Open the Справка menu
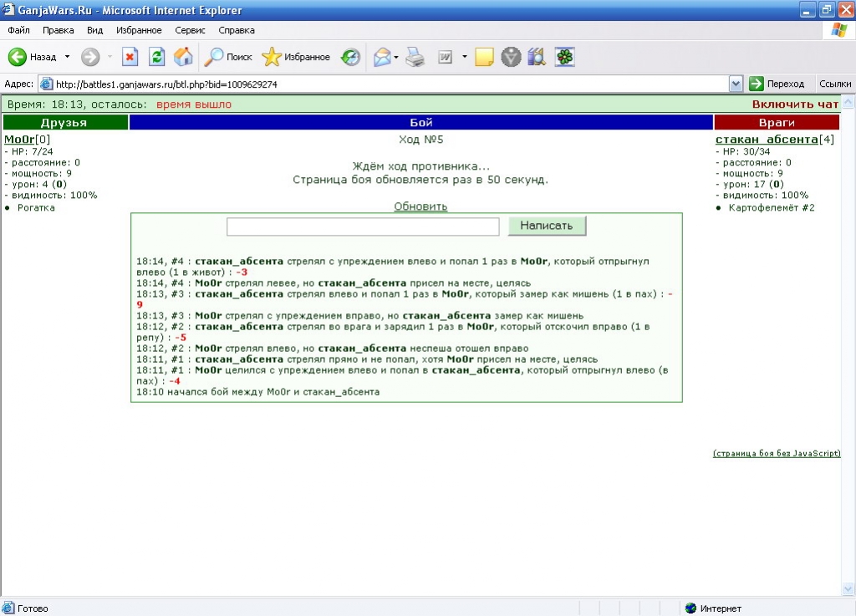 point(237,30)
